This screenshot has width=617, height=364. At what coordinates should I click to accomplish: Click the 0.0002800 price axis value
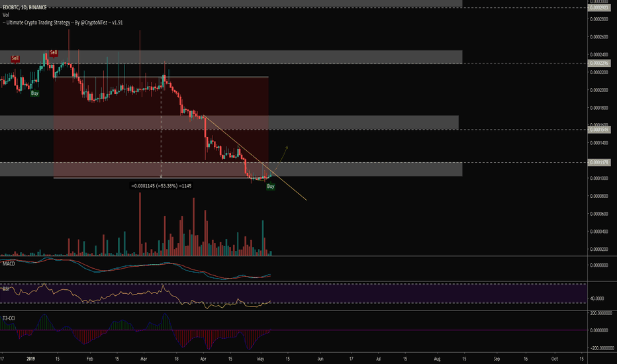(599, 19)
